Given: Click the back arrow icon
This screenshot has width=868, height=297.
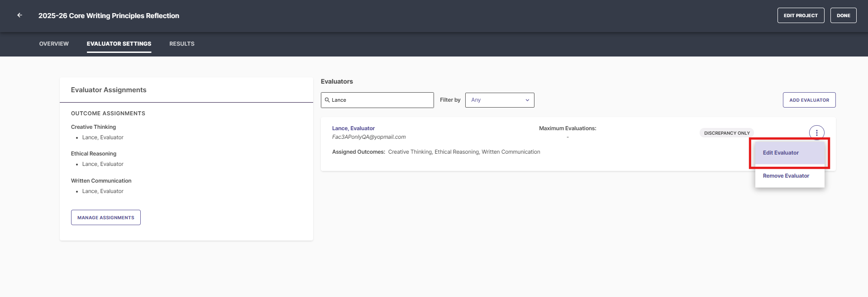Looking at the screenshot, I should [19, 15].
